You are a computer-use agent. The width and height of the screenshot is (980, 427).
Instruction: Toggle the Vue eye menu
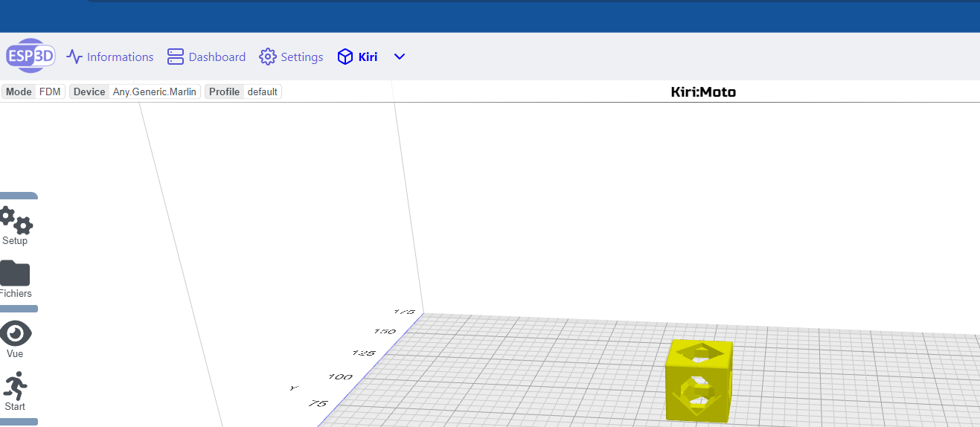(x=15, y=338)
